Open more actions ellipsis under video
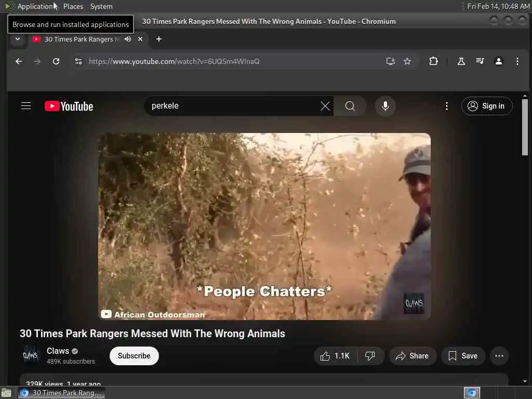Screen dimensions: 532x399 click(499, 356)
